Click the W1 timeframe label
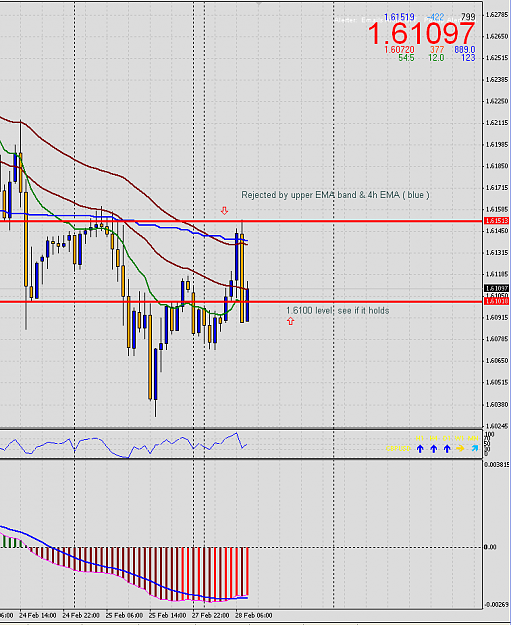 pyautogui.click(x=459, y=438)
